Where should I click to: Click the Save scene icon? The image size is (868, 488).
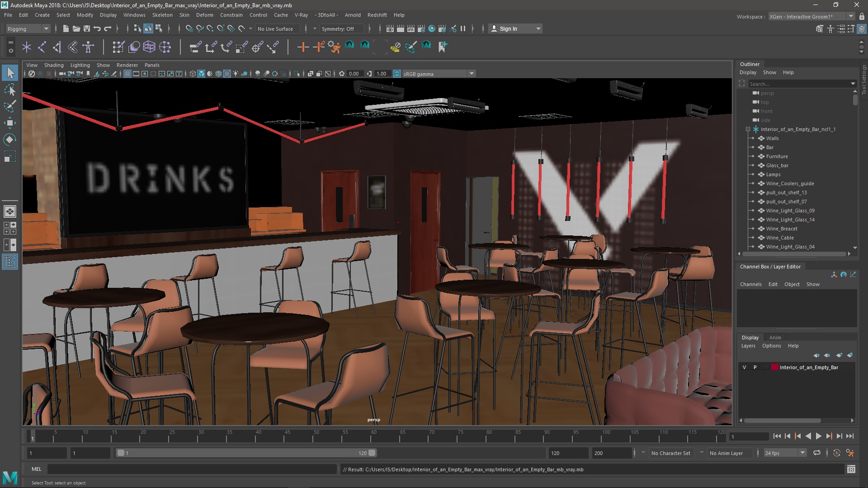87,28
